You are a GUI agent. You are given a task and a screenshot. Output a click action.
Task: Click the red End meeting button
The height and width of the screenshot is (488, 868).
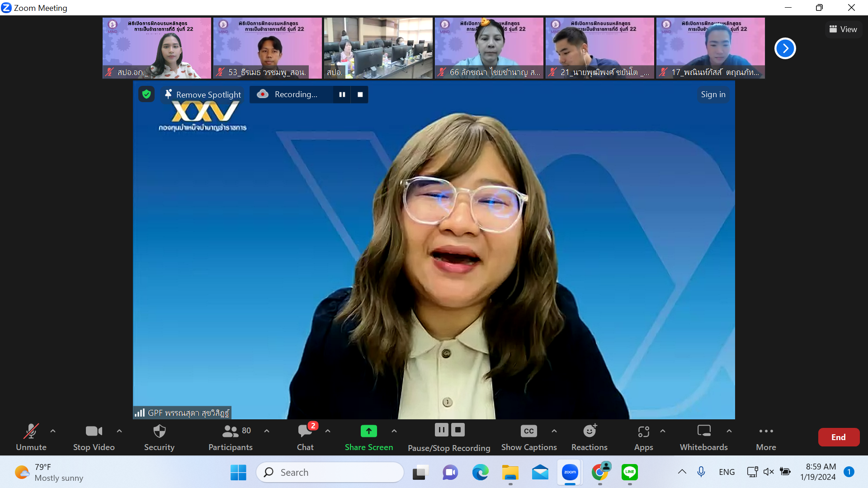coord(839,437)
